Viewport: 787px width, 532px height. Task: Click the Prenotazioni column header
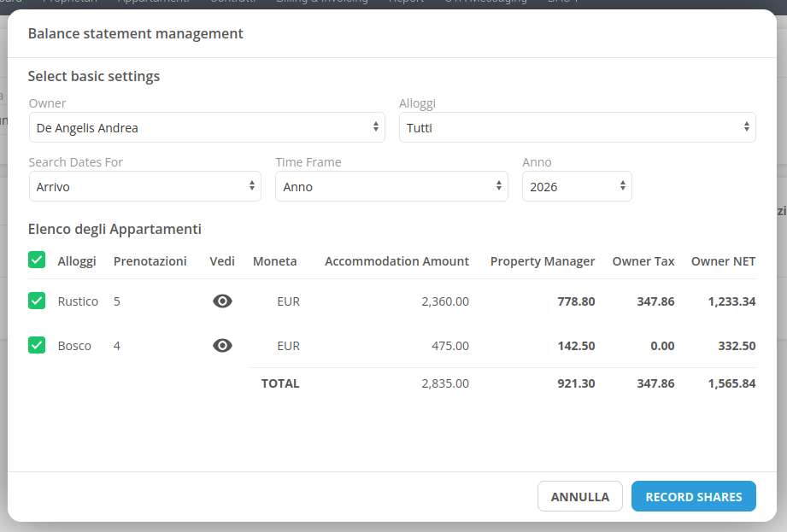150,261
